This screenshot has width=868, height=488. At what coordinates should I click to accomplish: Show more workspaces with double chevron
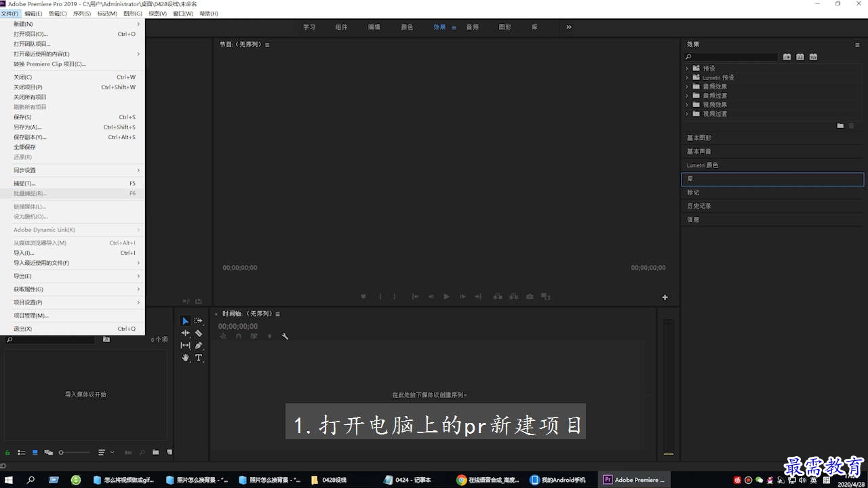pyautogui.click(x=569, y=27)
